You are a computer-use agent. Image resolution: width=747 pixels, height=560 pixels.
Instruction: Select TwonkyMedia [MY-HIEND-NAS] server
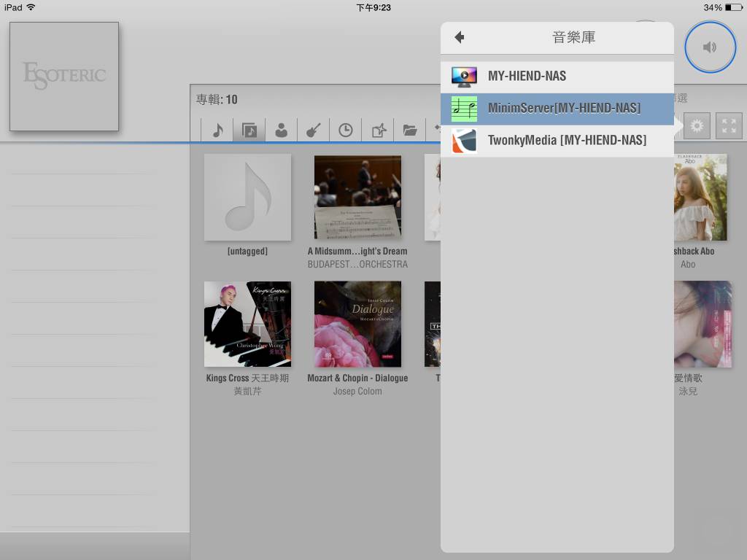[x=557, y=140]
